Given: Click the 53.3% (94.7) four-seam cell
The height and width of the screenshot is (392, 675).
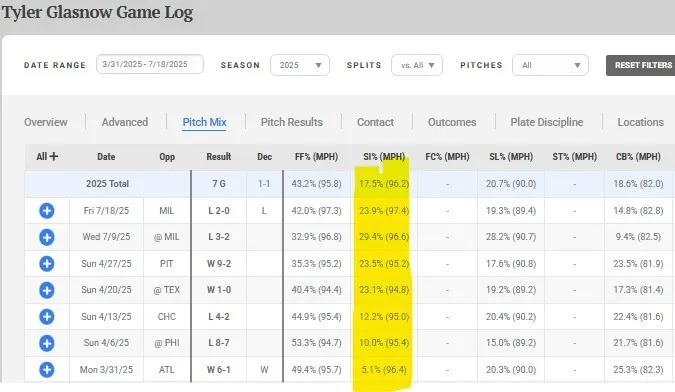Looking at the screenshot, I should [316, 343].
